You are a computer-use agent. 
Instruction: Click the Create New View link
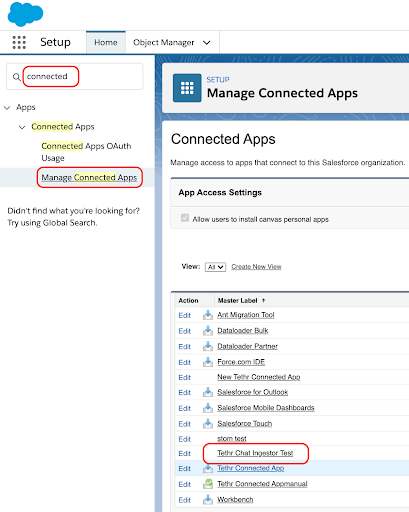point(256,267)
